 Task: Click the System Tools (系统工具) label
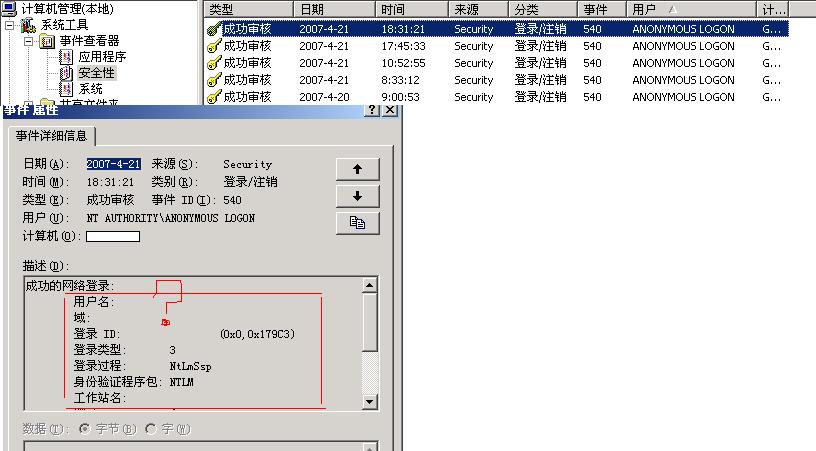tap(65, 24)
